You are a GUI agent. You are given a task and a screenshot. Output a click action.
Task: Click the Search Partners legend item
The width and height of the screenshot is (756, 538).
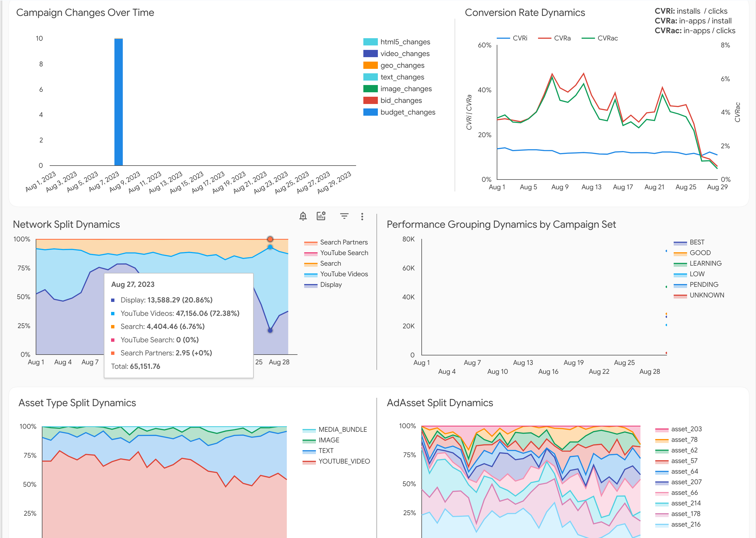click(344, 242)
